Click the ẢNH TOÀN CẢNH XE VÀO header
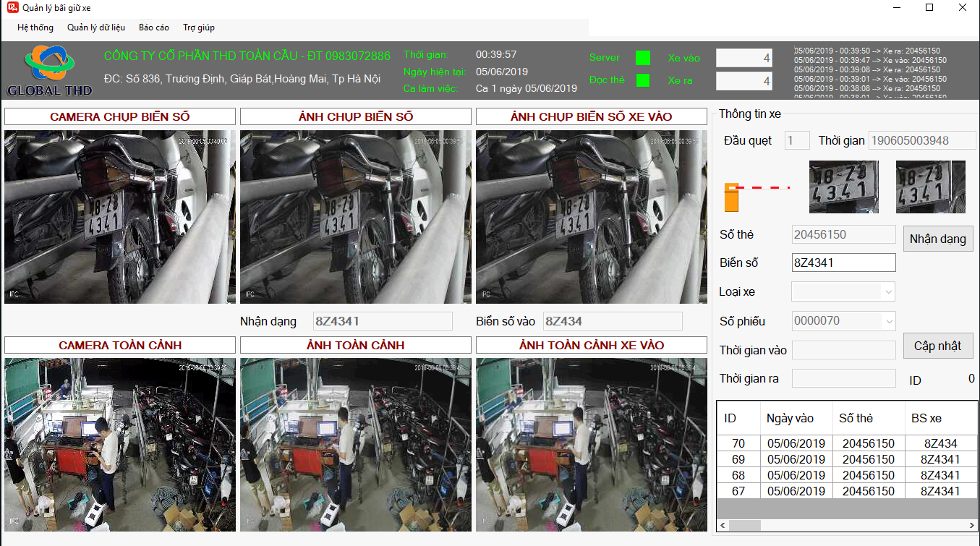Screen dimensions: 980x546 click(592, 345)
